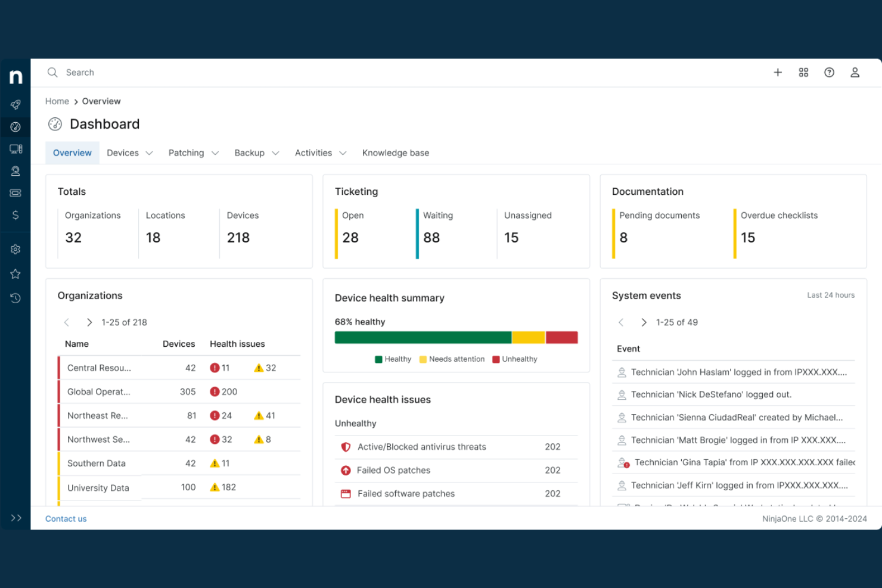Open the Global Operat... organization row
882x588 pixels.
coord(179,391)
